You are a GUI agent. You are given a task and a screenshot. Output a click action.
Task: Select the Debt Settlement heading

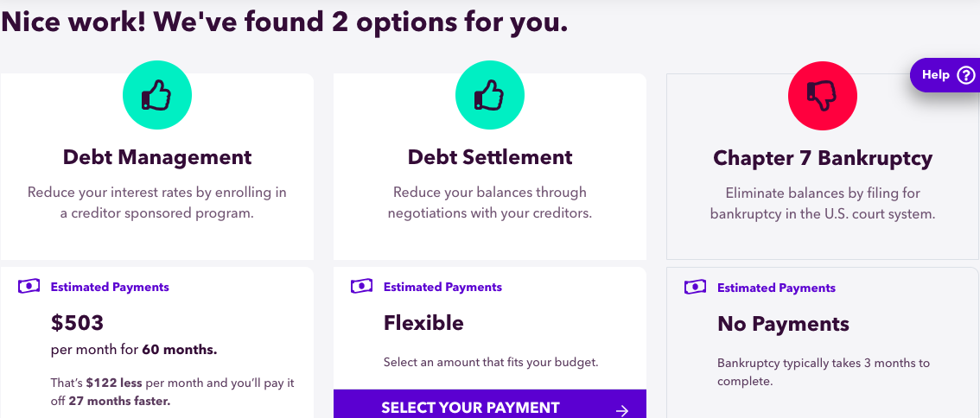point(490,157)
